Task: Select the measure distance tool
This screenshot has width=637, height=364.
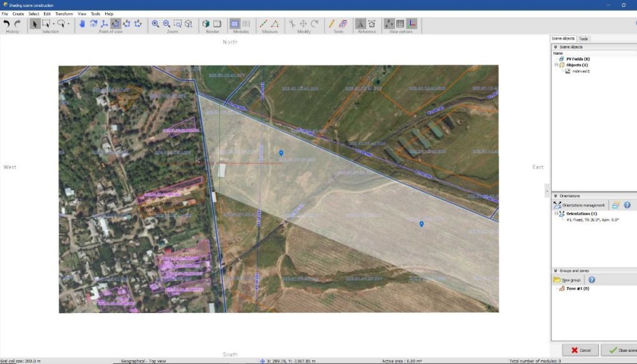Action: pyautogui.click(x=264, y=24)
